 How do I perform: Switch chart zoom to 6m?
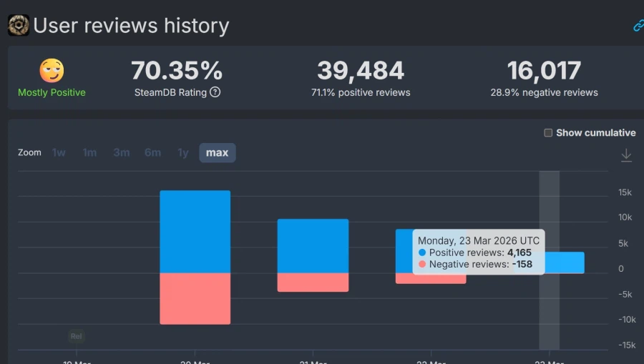click(x=152, y=152)
